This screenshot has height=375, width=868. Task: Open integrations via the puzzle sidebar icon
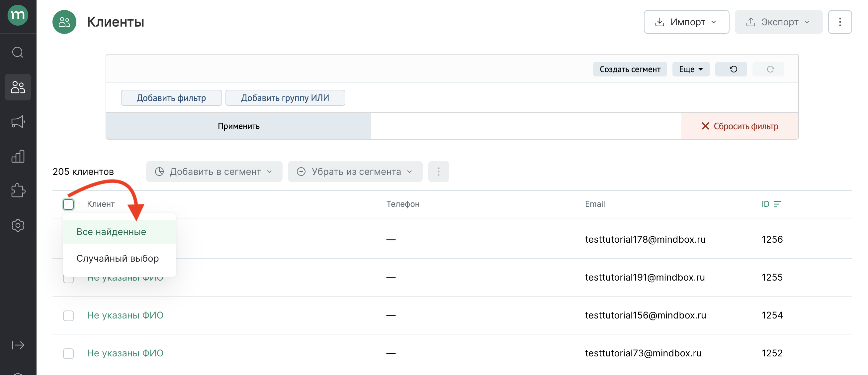point(18,190)
